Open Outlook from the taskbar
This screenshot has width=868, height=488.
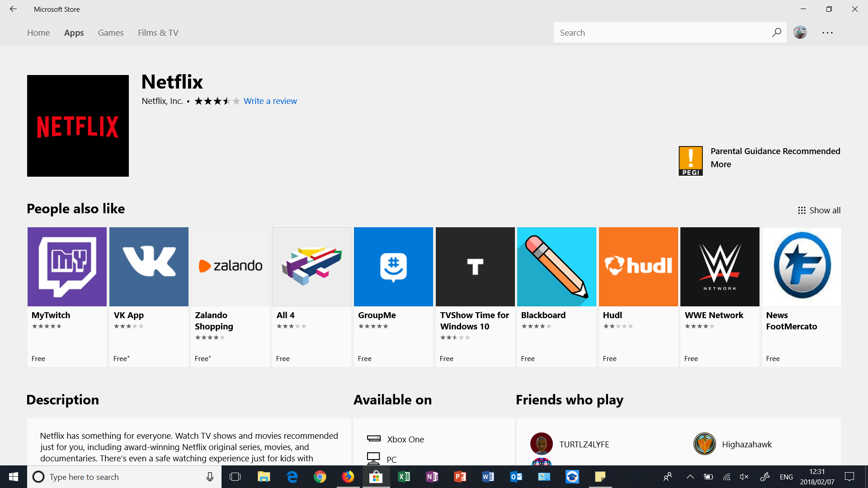(516, 477)
